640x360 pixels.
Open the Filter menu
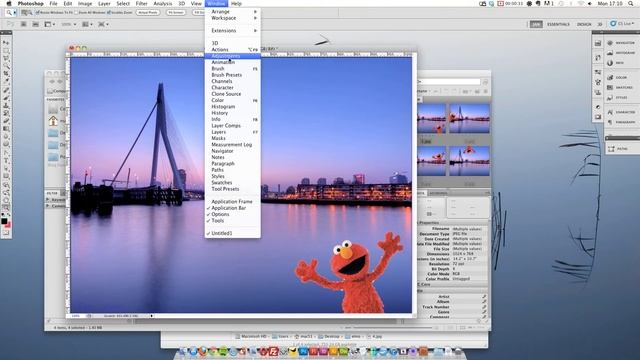[141, 3]
